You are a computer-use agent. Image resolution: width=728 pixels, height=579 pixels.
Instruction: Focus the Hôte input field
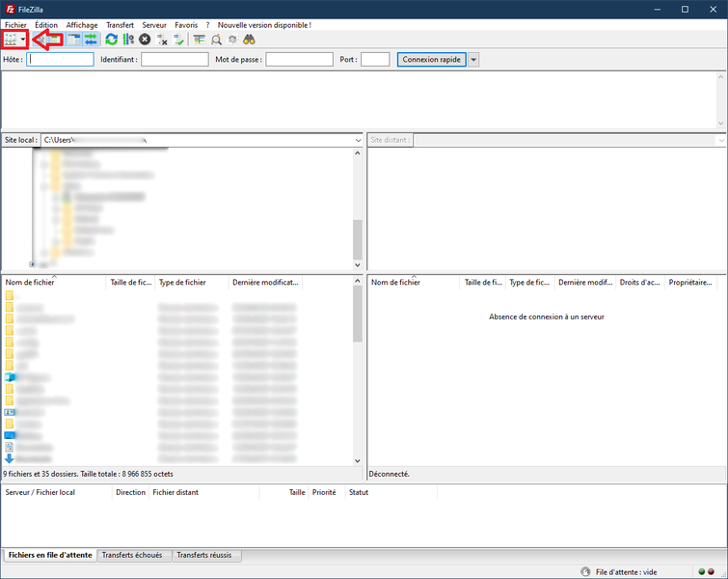pos(61,60)
